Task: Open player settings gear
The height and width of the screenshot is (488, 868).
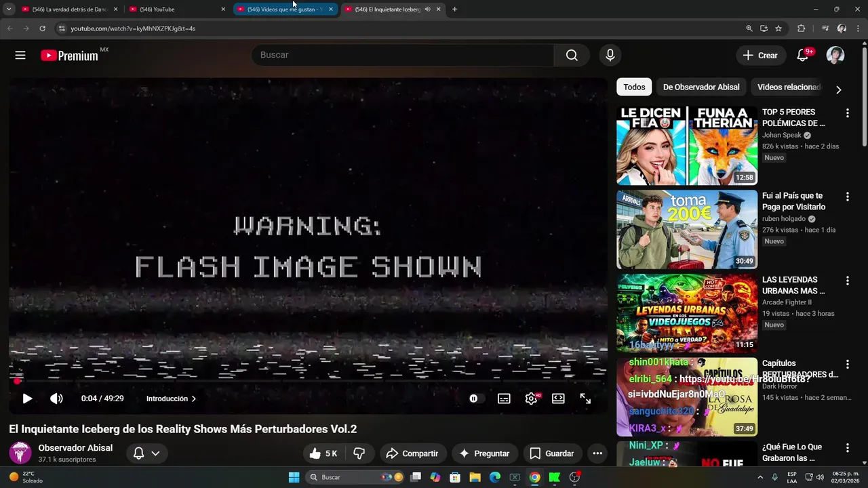Action: coord(531,399)
